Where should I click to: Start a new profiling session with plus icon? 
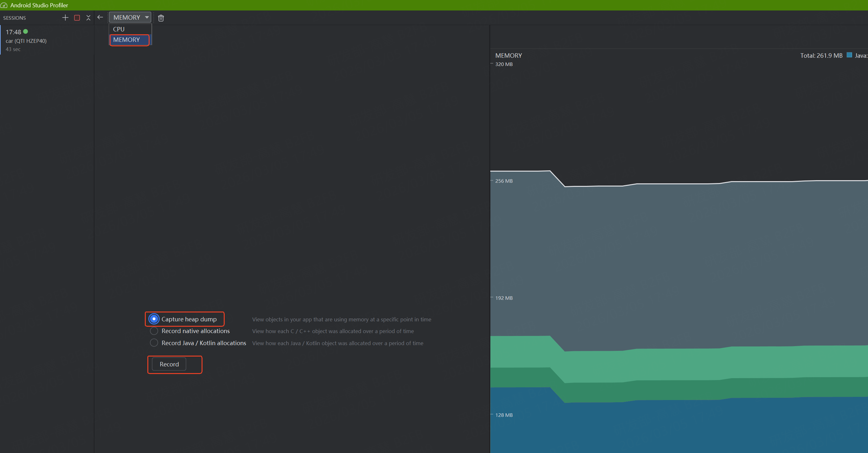tap(65, 17)
